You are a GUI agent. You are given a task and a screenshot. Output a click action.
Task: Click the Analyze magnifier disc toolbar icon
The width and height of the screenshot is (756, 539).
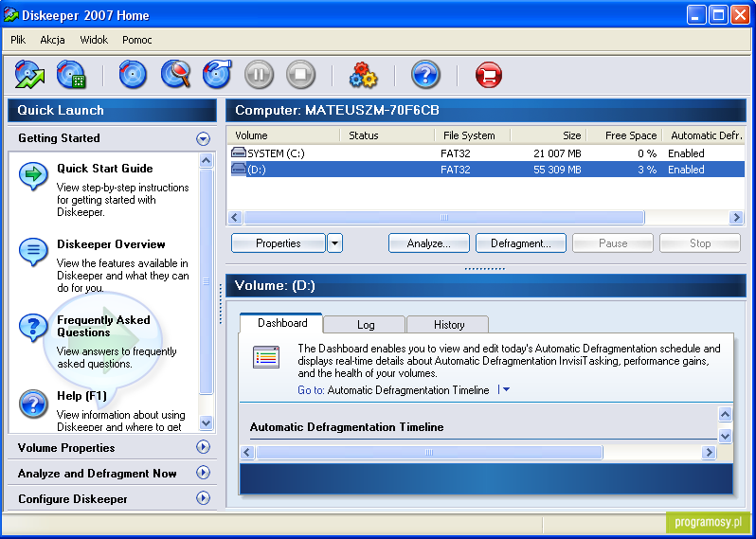point(175,75)
